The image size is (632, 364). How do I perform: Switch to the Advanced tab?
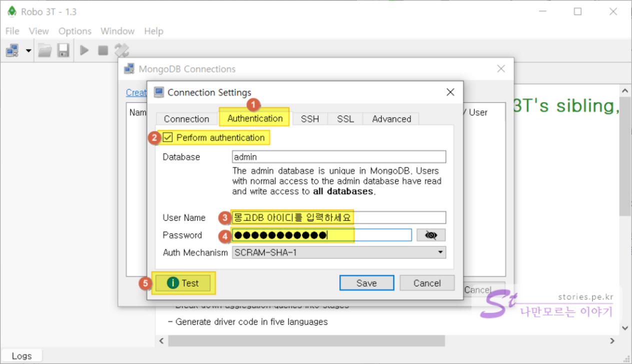(391, 119)
